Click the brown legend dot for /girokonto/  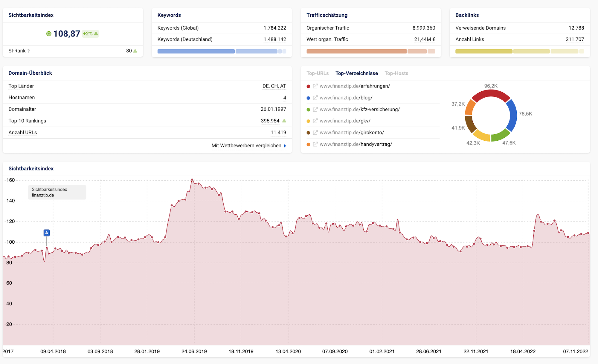(x=308, y=133)
